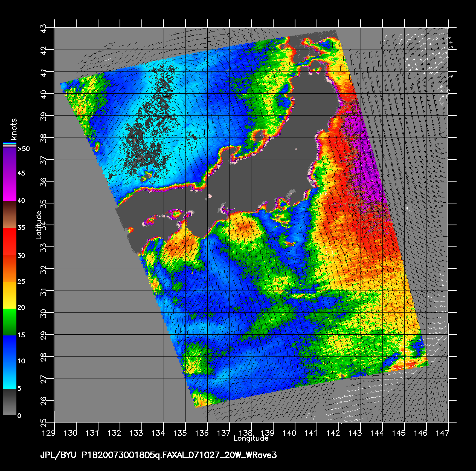Viewport: 476px width, 471px height.
Task: Click the longitude tick label '141'
Action: 311,433
